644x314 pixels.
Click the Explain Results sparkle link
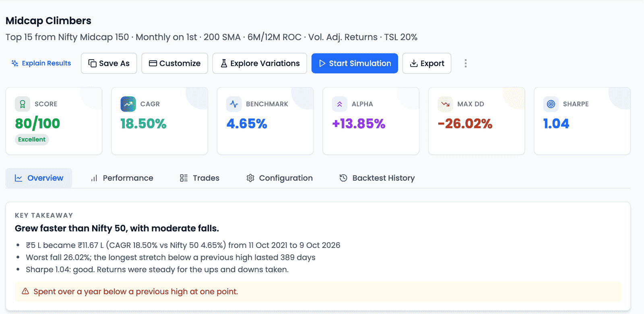click(41, 63)
